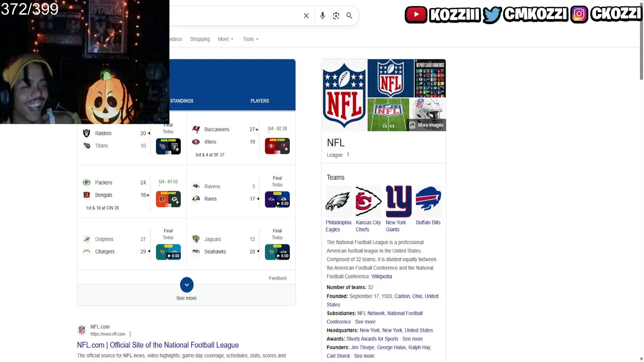Click the Raiders shield logo
The image size is (644, 362).
click(87, 133)
